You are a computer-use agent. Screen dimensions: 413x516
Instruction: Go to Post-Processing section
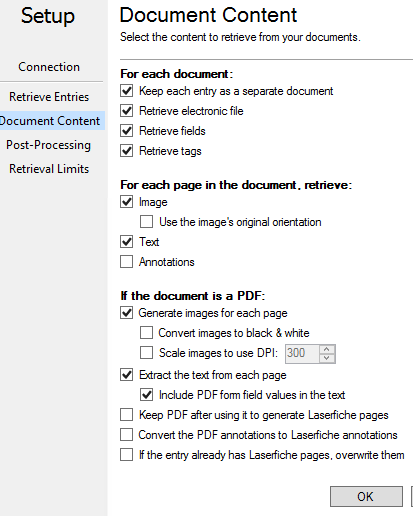coord(49,145)
